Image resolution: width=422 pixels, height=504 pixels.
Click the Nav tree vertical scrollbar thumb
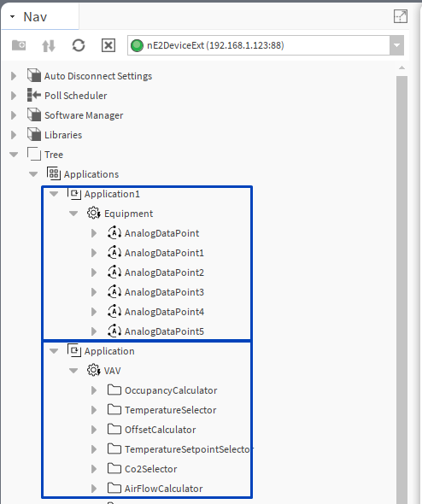point(401,290)
